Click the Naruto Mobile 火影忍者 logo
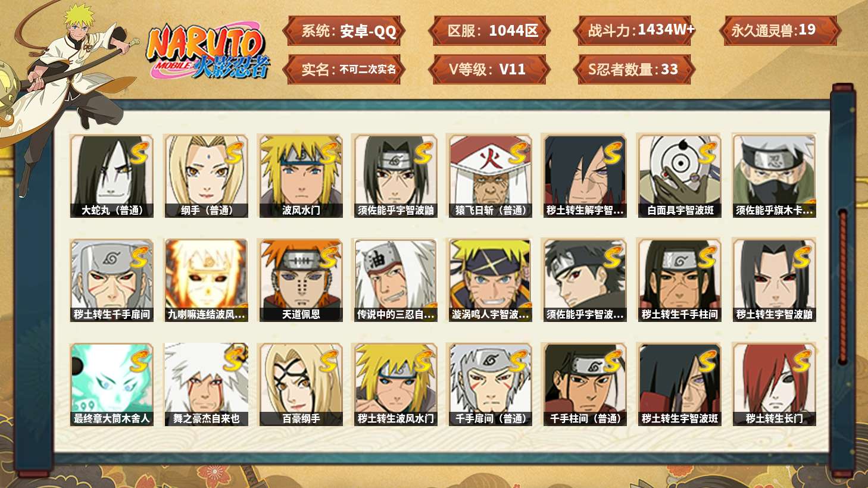Image resolution: width=868 pixels, height=488 pixels. point(208,52)
